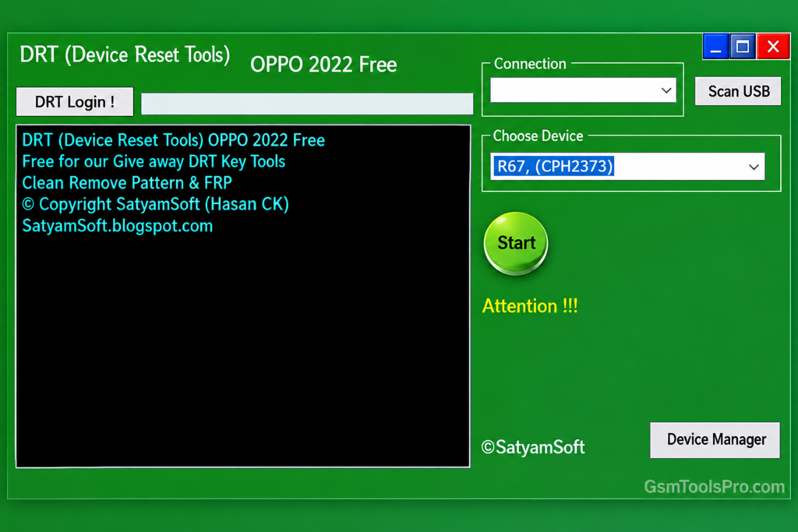Click the DRT Login ! button
The image size is (798, 532).
[x=75, y=102]
